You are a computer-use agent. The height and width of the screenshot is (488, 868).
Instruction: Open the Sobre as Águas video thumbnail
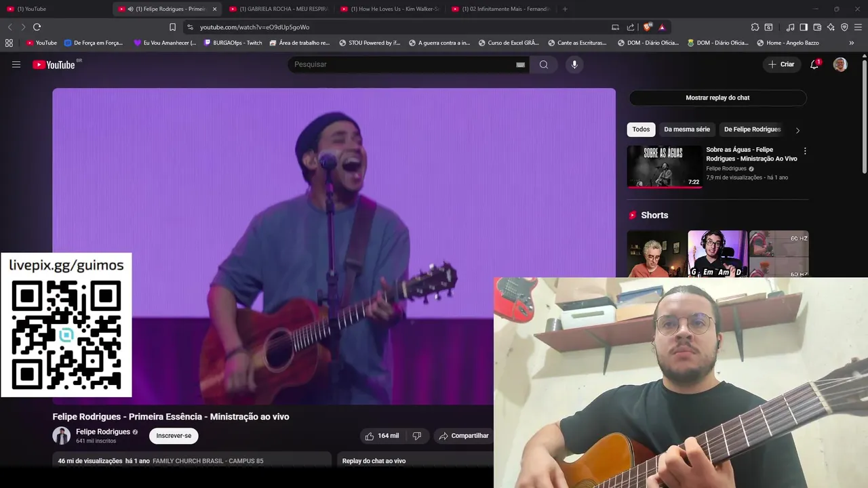coord(665,167)
